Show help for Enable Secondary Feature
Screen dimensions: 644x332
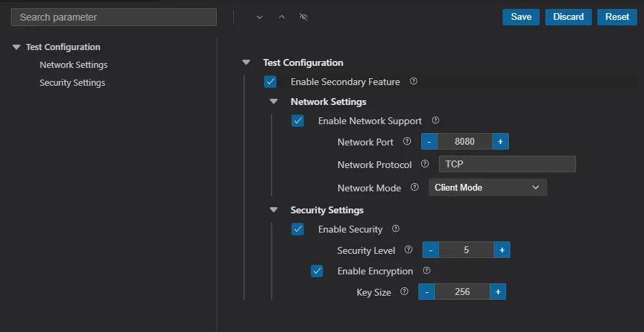[x=414, y=81]
